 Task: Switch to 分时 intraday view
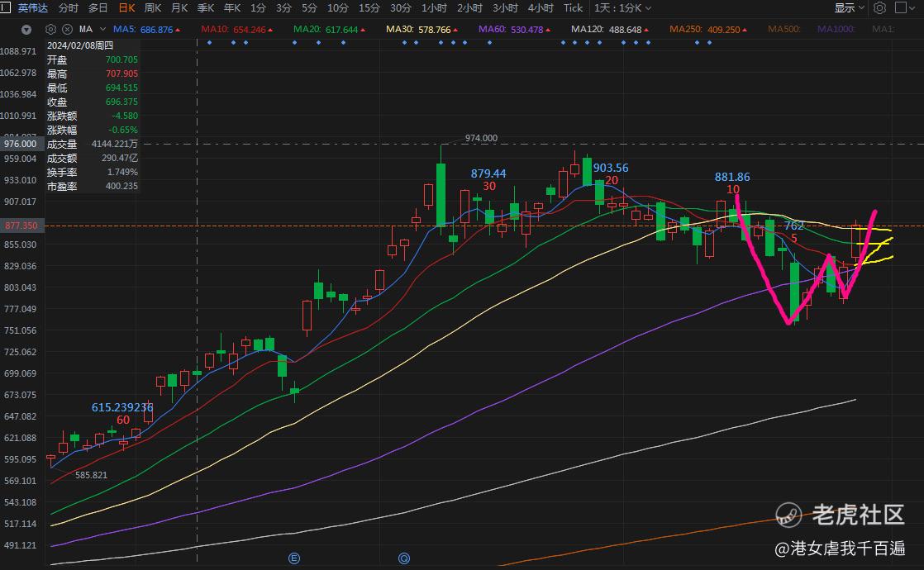(x=69, y=7)
